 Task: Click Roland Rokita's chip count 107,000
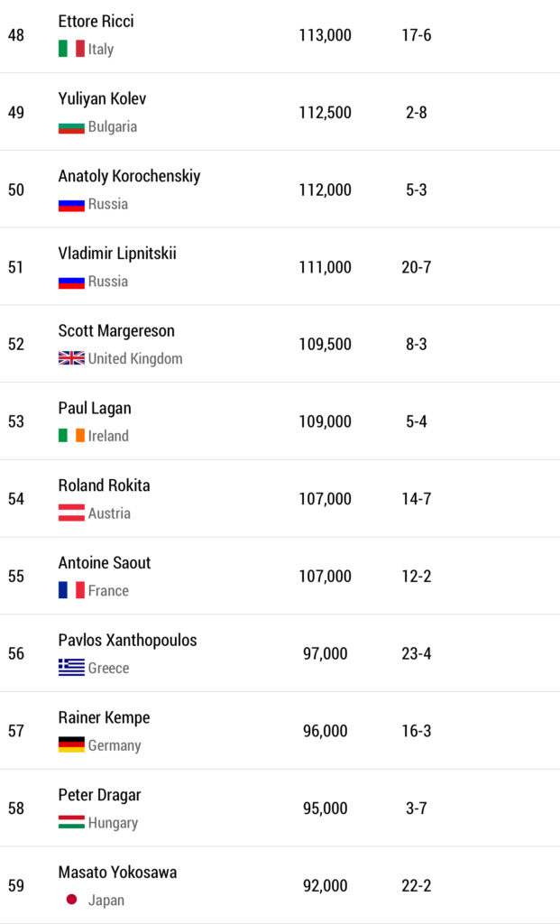(325, 499)
